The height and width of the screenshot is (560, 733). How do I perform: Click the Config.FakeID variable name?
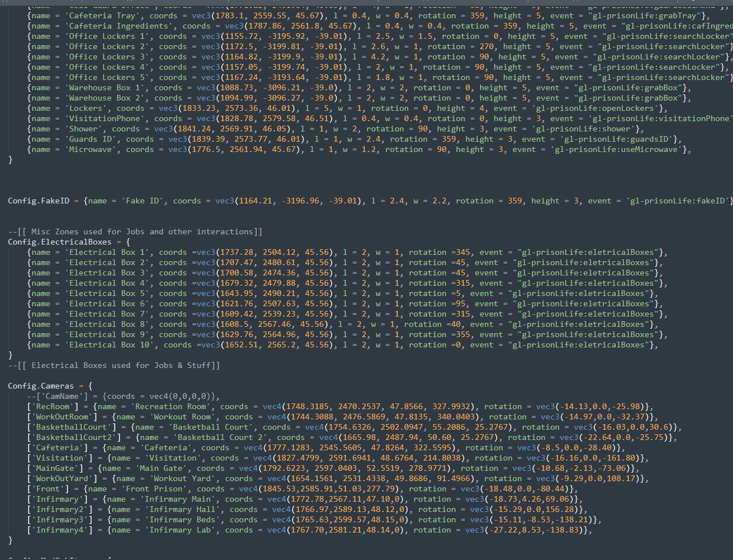point(39,201)
